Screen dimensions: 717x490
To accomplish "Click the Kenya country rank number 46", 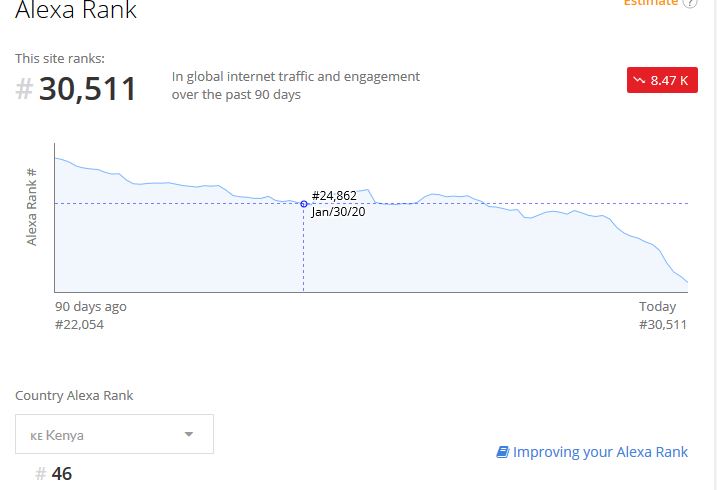I will (62, 474).
